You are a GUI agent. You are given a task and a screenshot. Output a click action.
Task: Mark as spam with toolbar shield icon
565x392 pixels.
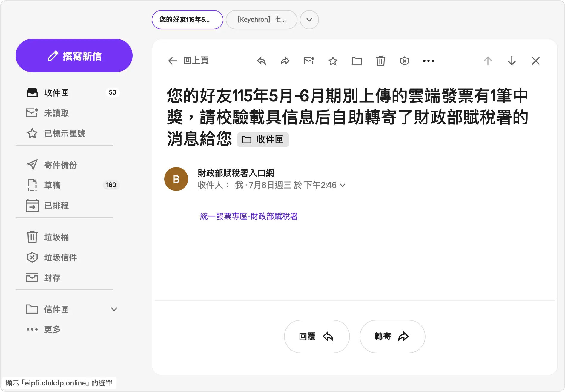[x=405, y=61]
